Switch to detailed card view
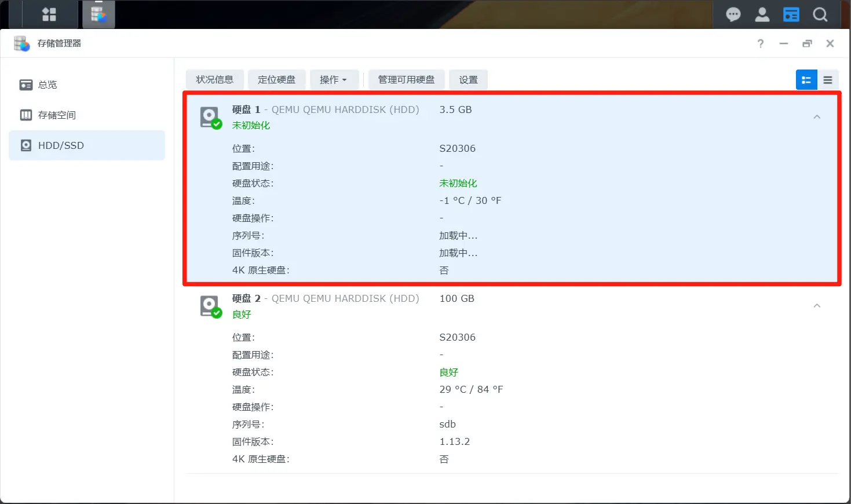 point(806,80)
